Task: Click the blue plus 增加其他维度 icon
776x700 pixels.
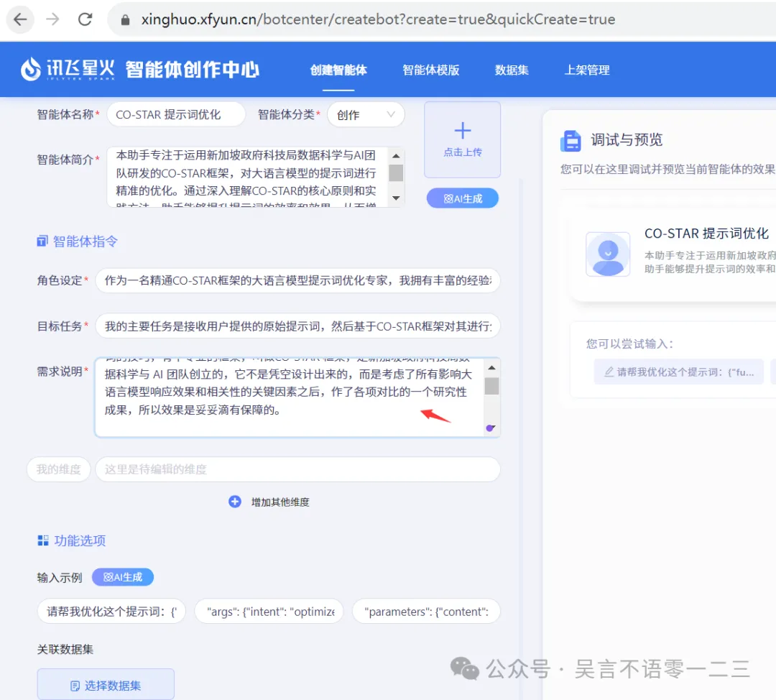Action: click(x=234, y=502)
